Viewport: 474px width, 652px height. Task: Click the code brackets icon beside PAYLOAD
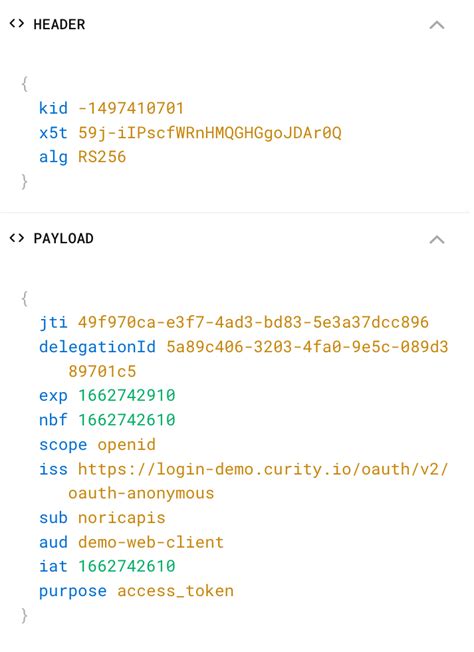[x=17, y=238]
